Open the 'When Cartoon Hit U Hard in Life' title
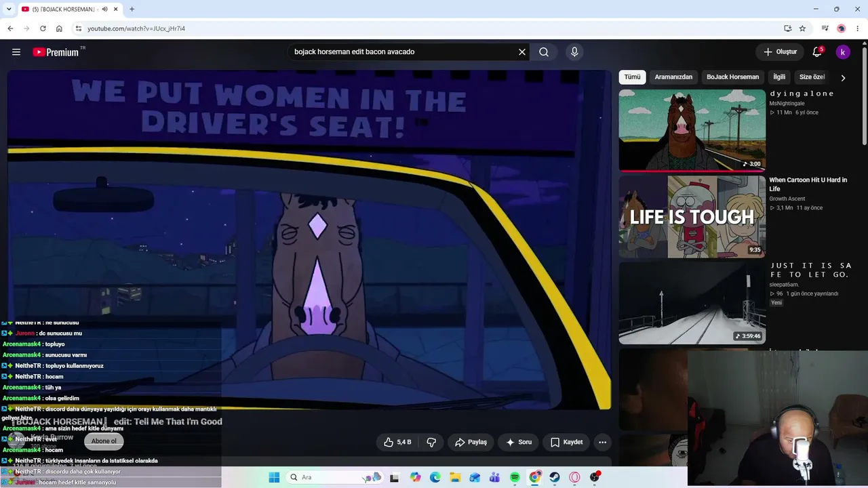The image size is (868, 488). pyautogui.click(x=808, y=184)
